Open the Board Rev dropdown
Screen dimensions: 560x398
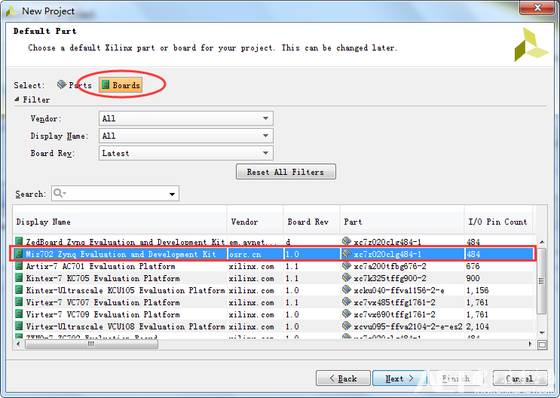(186, 153)
